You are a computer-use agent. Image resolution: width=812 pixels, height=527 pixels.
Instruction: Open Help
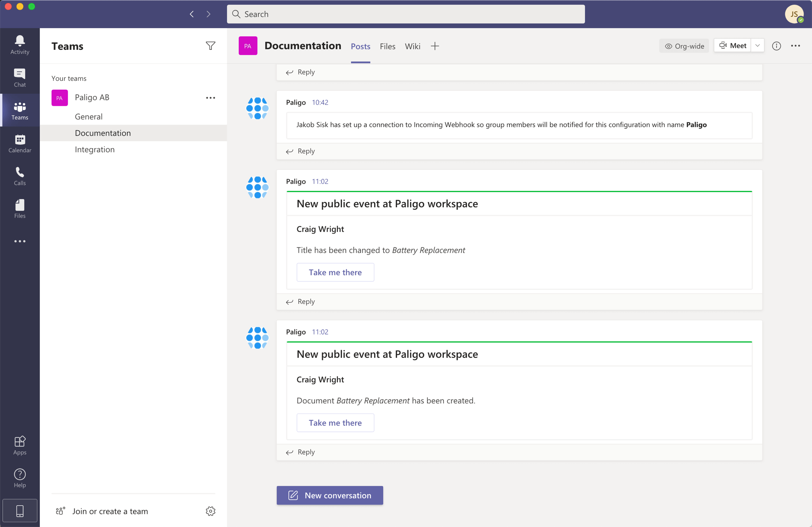[x=19, y=478]
